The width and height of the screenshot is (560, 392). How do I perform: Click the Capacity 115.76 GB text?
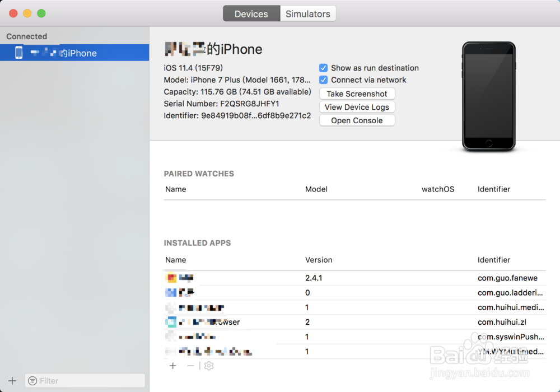(237, 92)
